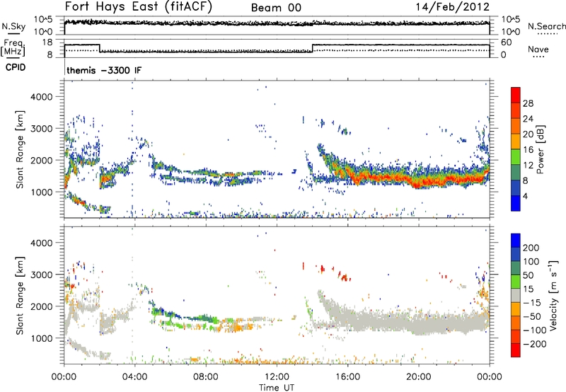Viewport: 566px width, 392px height.
Task: Select the 'CPID' row label
Action: pyautogui.click(x=16, y=67)
